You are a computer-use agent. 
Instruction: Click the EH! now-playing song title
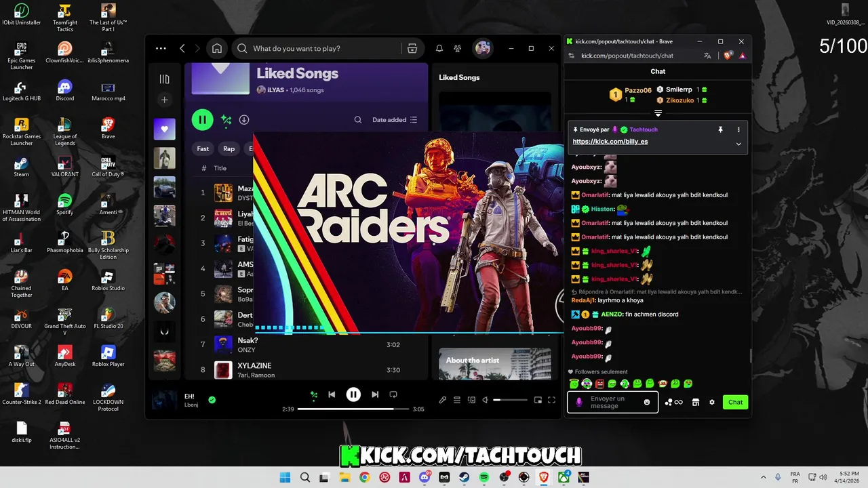[189, 396]
